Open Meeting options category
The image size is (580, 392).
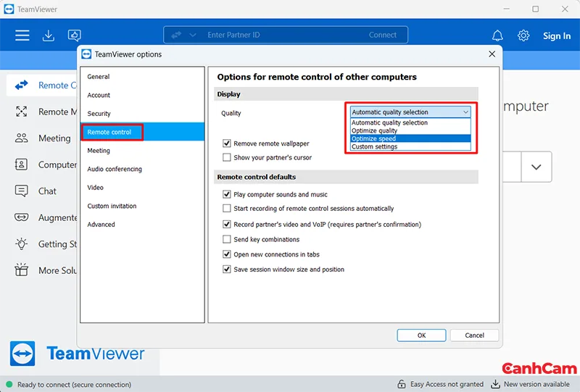(x=142, y=151)
